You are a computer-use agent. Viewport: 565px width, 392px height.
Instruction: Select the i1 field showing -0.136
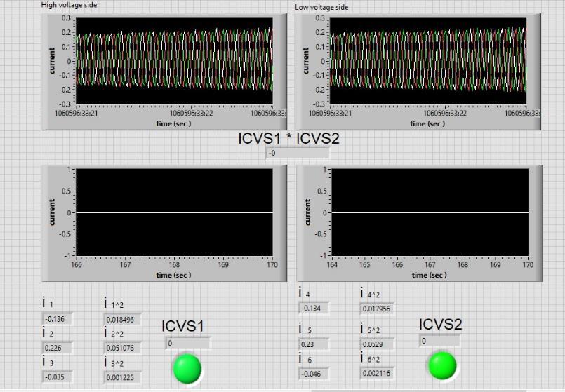58,319
